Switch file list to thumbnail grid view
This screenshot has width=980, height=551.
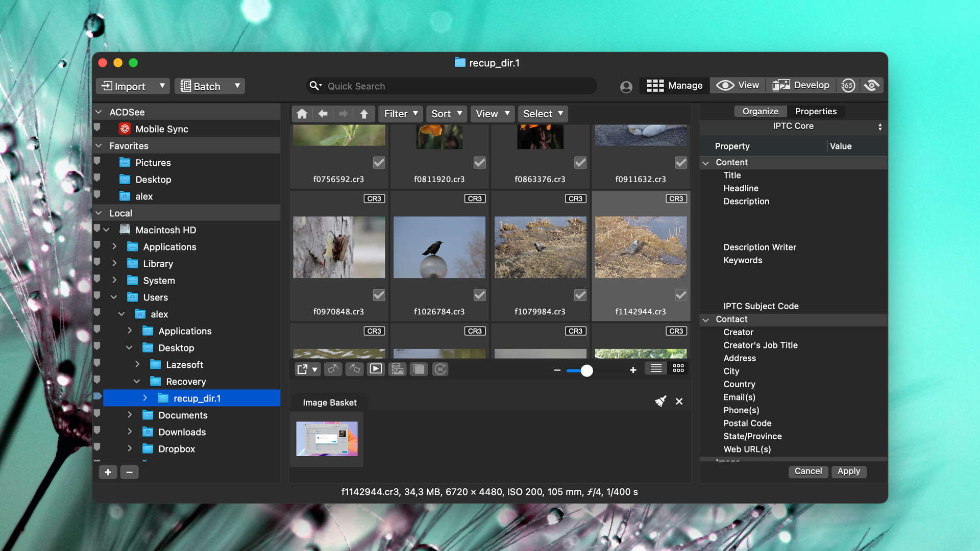[x=678, y=368]
